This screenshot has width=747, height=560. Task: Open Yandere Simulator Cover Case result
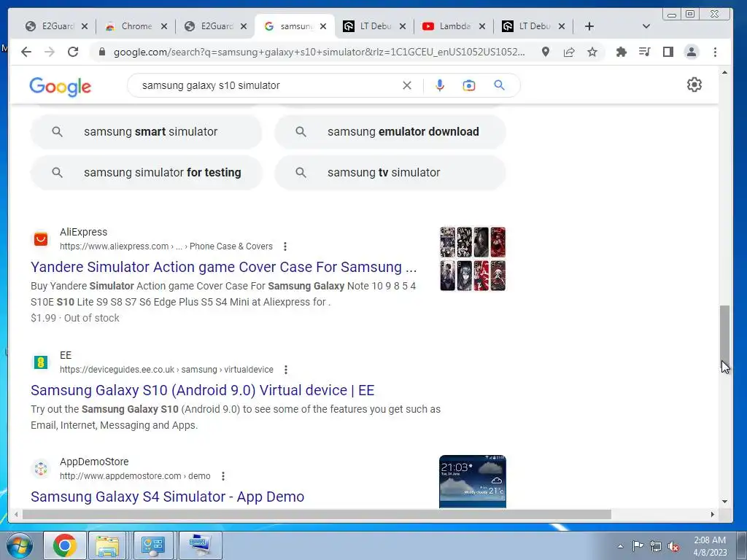pyautogui.click(x=224, y=267)
